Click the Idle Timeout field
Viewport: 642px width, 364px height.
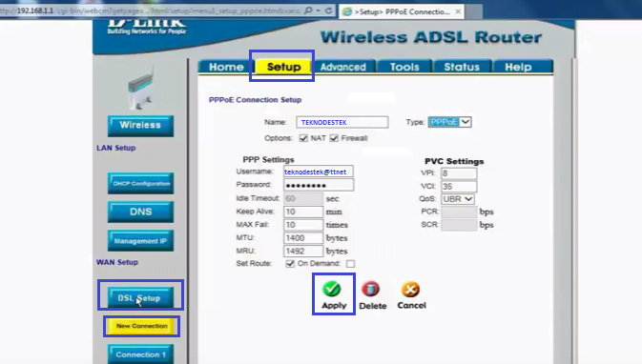[303, 199]
